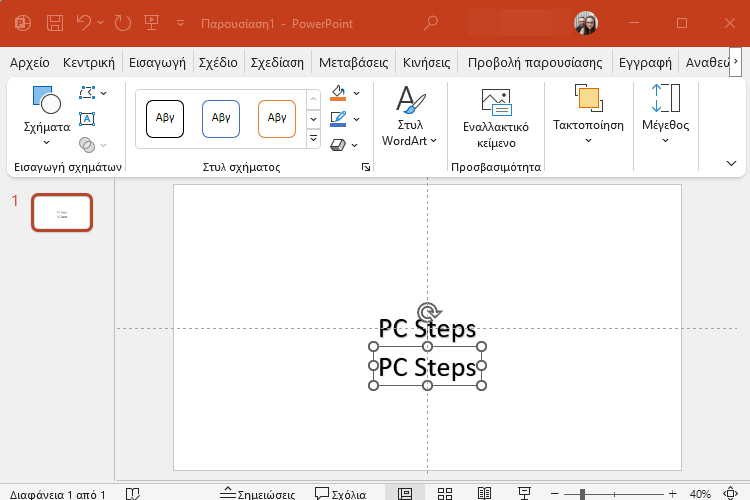The image size is (750, 500).
Task: Click Διαφάνεια 1 από 1 indicator
Action: pos(57,494)
